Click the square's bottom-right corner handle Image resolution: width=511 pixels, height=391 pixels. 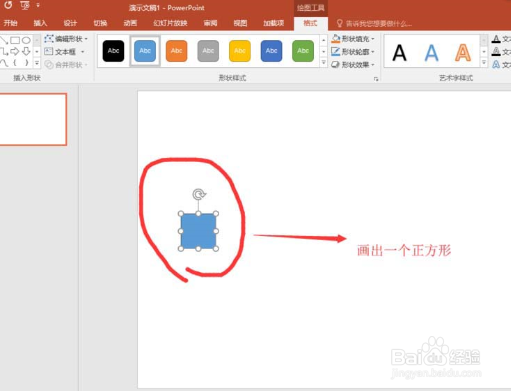click(x=216, y=249)
